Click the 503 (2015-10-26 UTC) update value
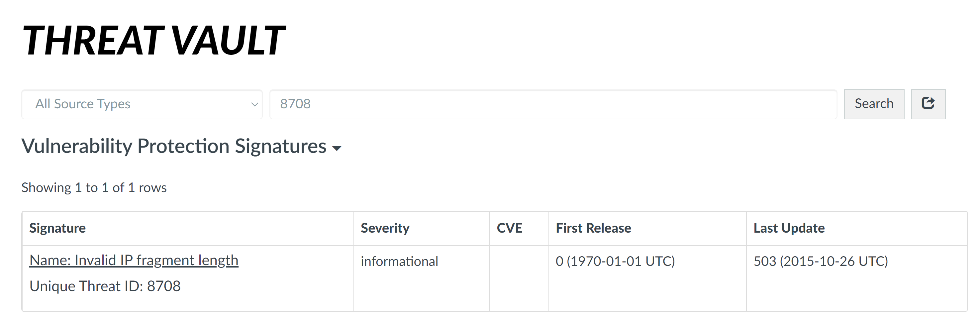This screenshot has height=329, width=980. (x=821, y=261)
